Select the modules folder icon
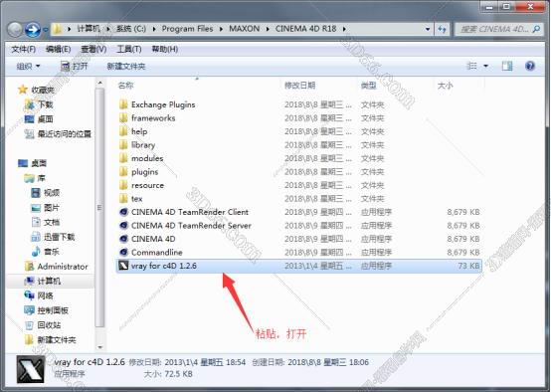The width and height of the screenshot is (551, 392). pyautogui.click(x=123, y=158)
